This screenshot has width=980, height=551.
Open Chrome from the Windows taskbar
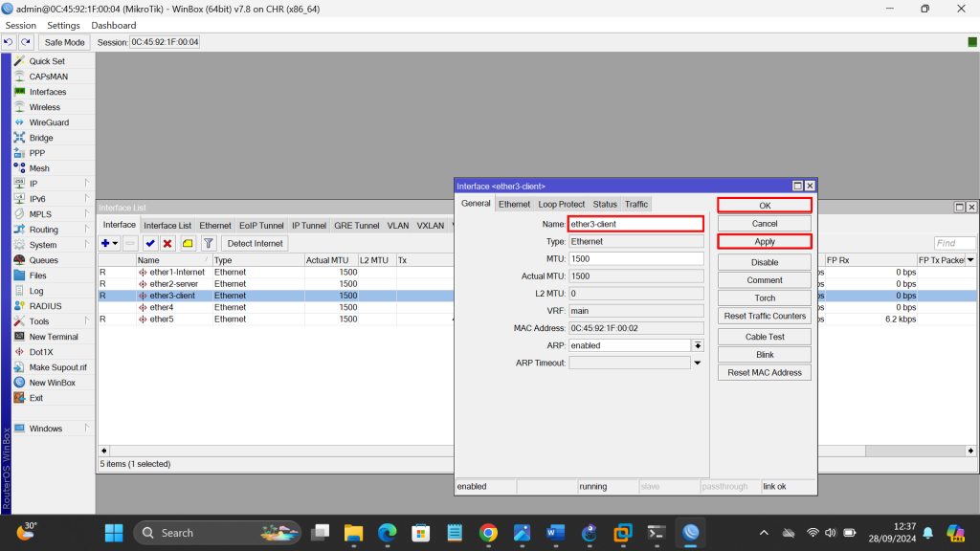coord(488,533)
